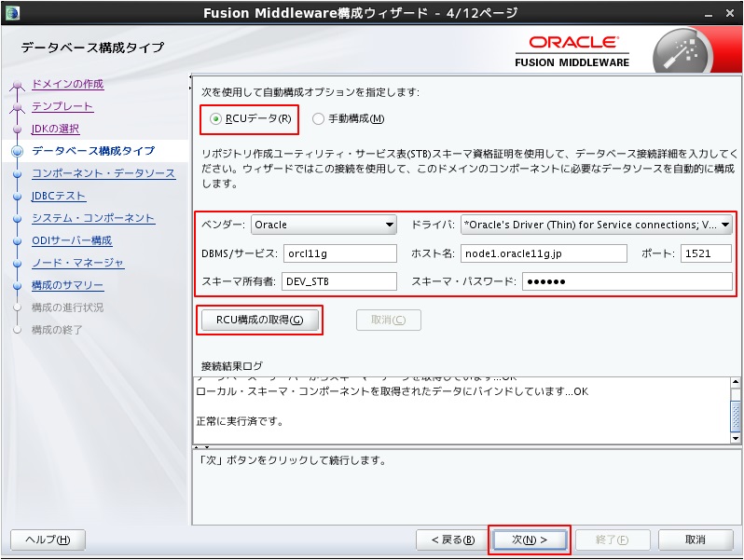Open the ODIサーバー構成 step link
744x560 pixels.
[x=72, y=240]
